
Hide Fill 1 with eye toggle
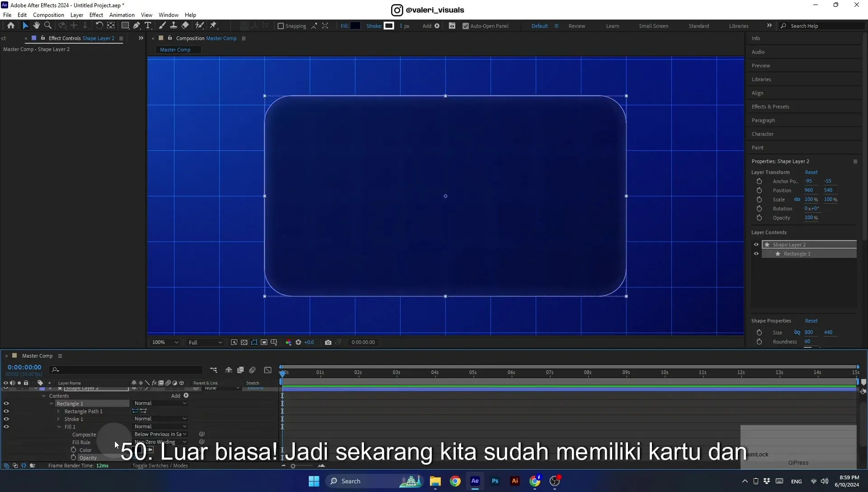pos(6,427)
